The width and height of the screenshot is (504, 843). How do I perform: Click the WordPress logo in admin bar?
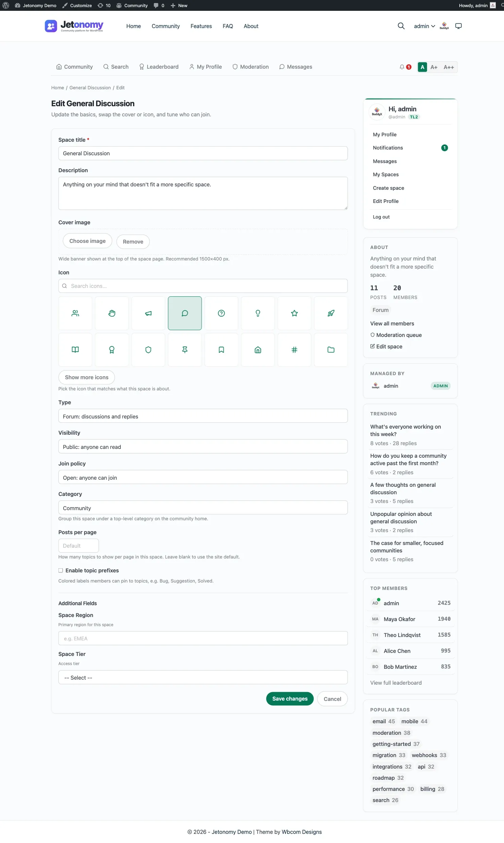point(6,5)
